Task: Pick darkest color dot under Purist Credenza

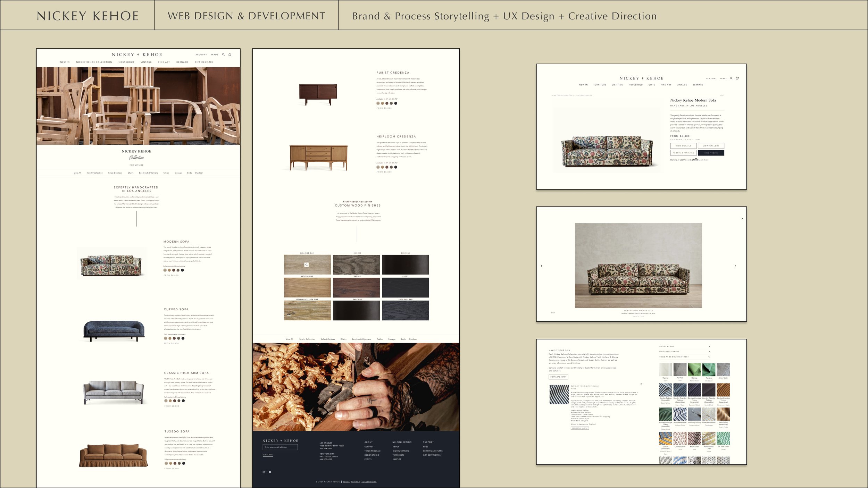Action: pyautogui.click(x=395, y=103)
